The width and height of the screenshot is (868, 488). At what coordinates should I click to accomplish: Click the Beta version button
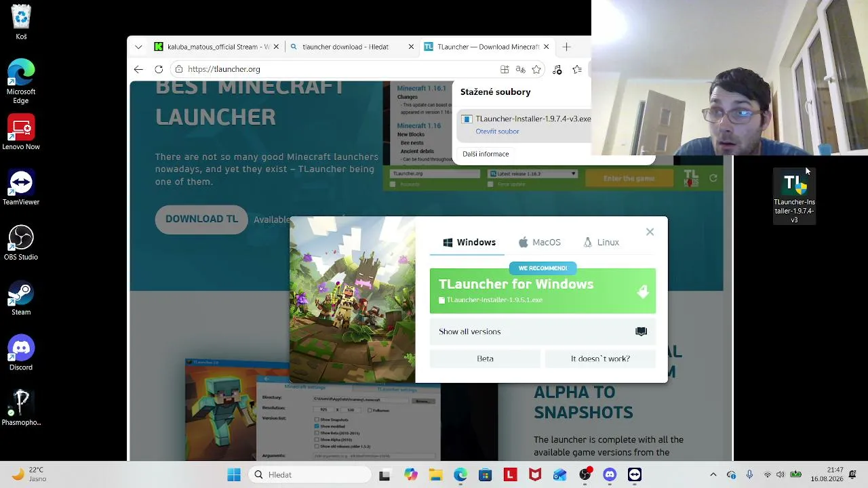[485, 359]
